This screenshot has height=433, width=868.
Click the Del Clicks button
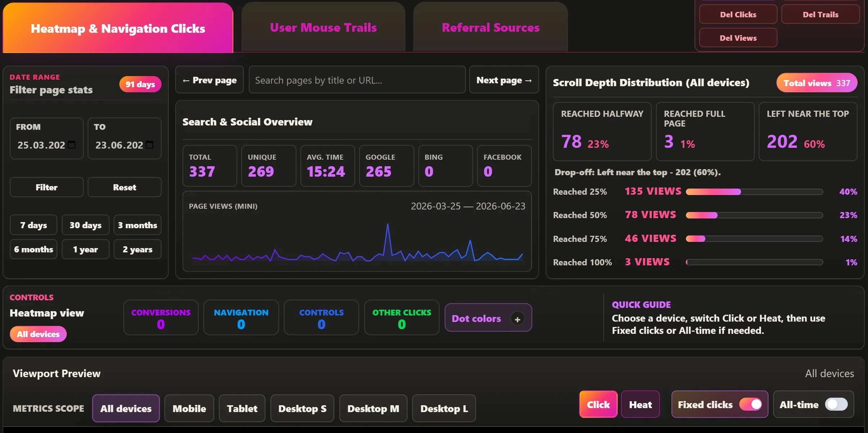click(x=738, y=14)
